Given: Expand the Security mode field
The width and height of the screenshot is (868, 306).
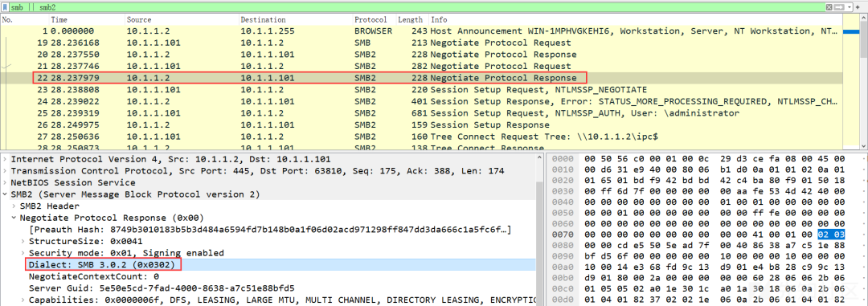Looking at the screenshot, I should [23, 253].
